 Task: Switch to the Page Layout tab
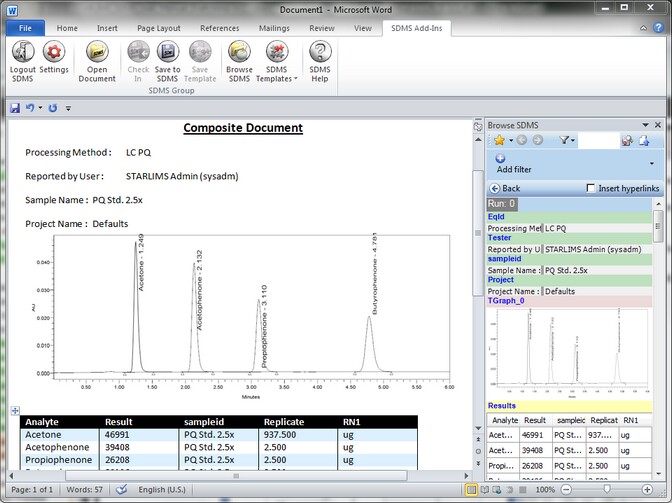coord(159,28)
